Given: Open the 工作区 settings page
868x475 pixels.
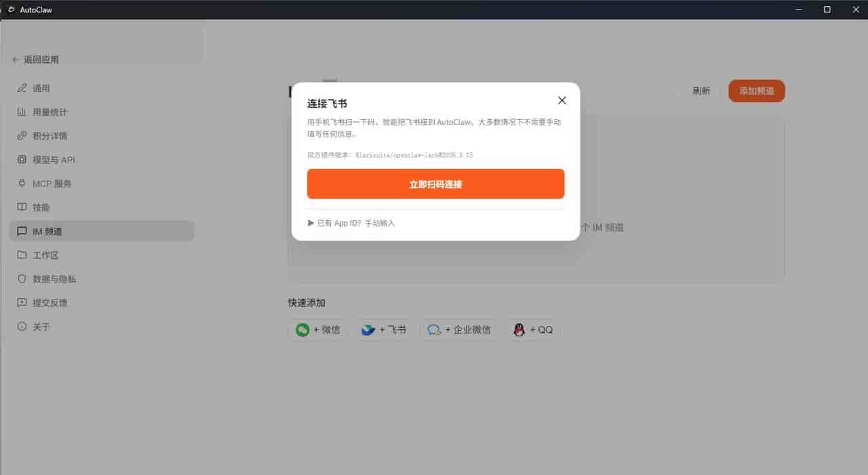Looking at the screenshot, I should click(x=102, y=255).
